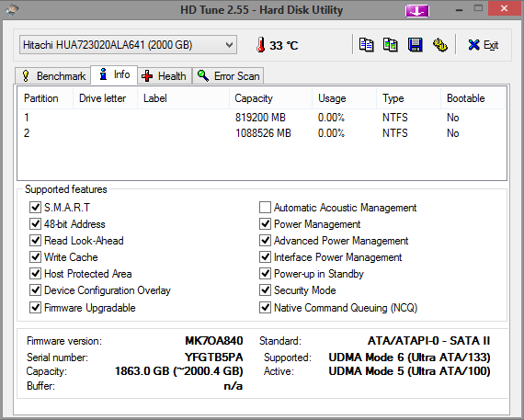Viewport: 524px width, 420px height.
Task: Toggle the Host Protected Area checkbox
Action: click(35, 273)
